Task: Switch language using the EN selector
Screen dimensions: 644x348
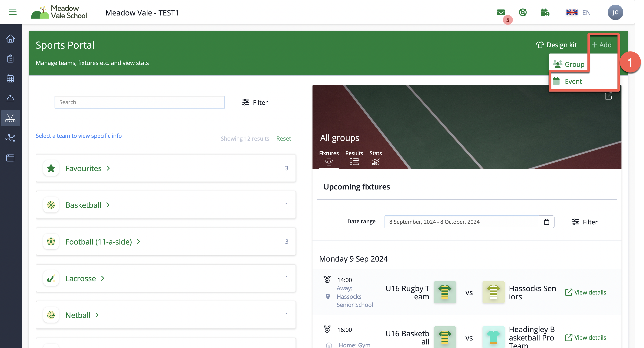Action: (x=578, y=13)
